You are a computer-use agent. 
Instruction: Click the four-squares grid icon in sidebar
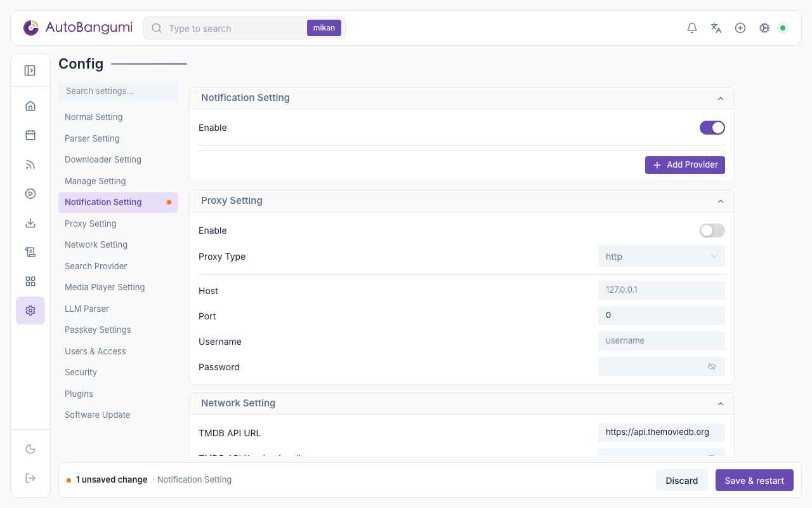30,281
